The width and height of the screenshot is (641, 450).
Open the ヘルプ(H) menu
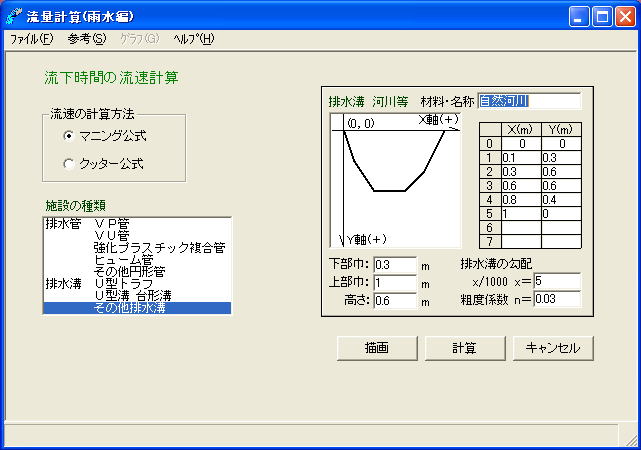tap(193, 39)
